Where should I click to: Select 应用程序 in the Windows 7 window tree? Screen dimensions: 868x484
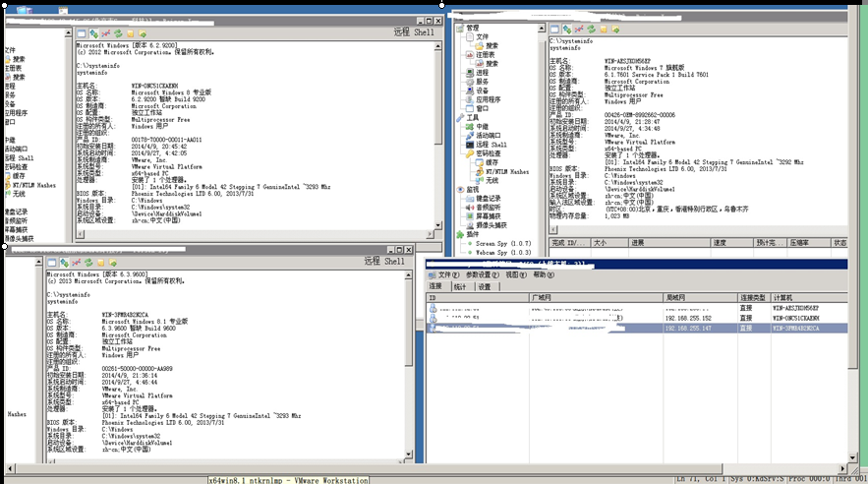[489, 99]
